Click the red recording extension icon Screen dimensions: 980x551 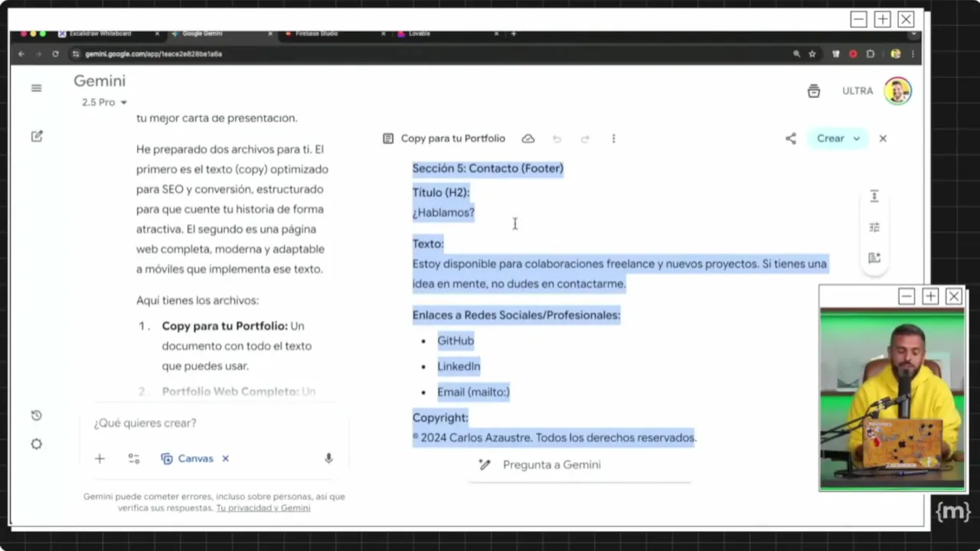(x=853, y=54)
